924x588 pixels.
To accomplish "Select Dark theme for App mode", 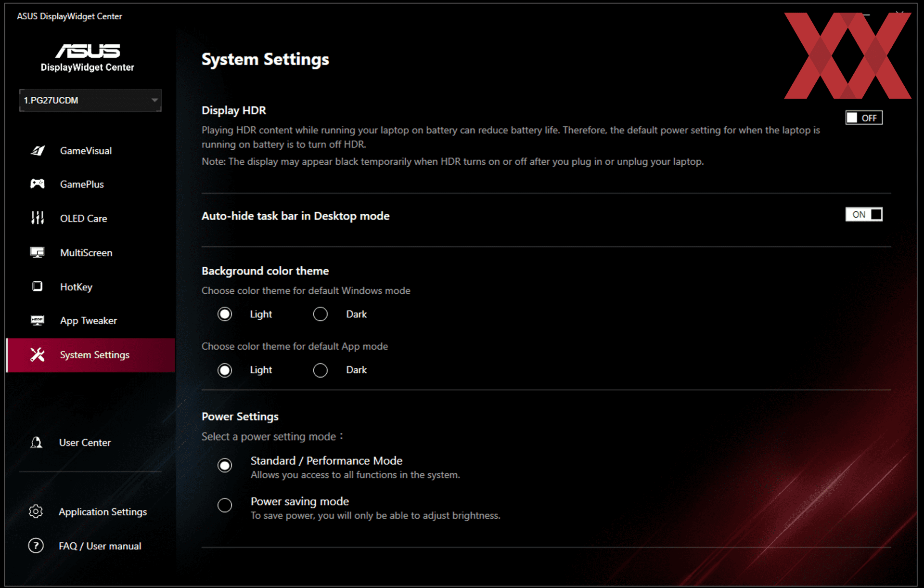I will point(321,370).
